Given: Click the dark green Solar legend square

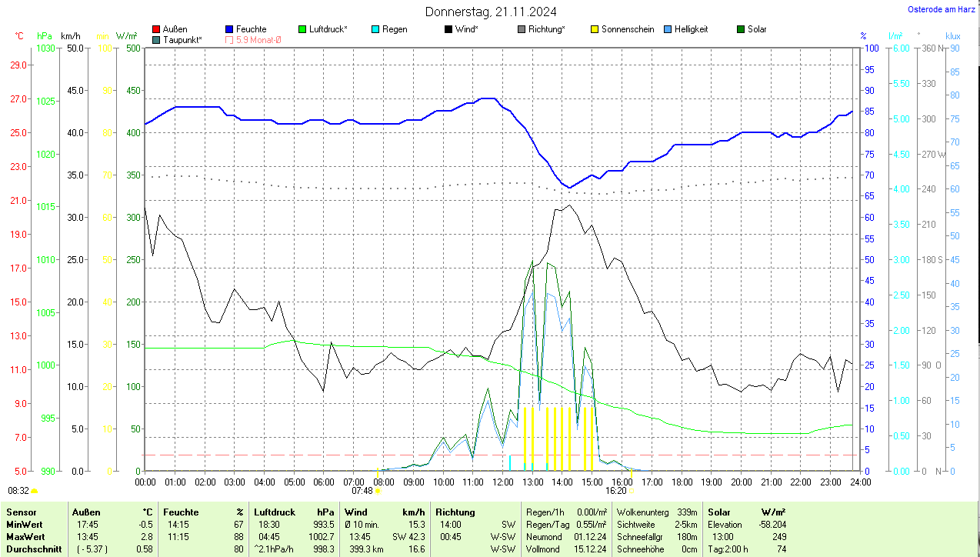Looking at the screenshot, I should pos(741,29).
